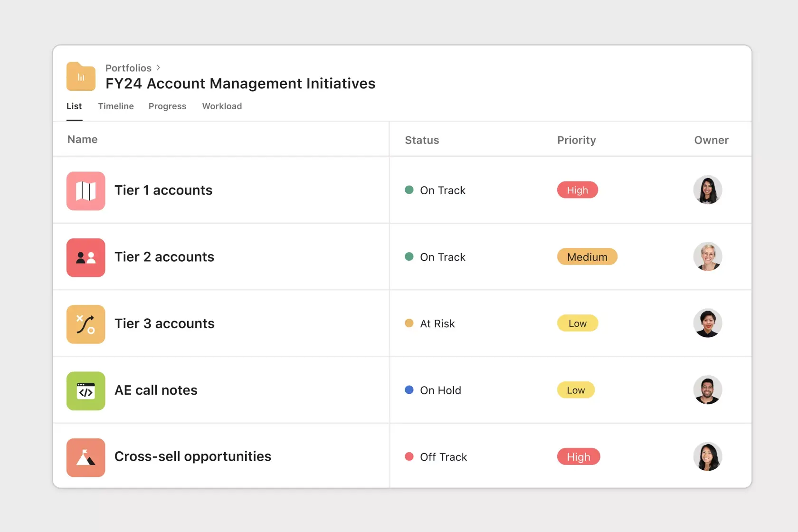Switch to the Timeline tab
Image resolution: width=798 pixels, height=532 pixels.
[116, 106]
